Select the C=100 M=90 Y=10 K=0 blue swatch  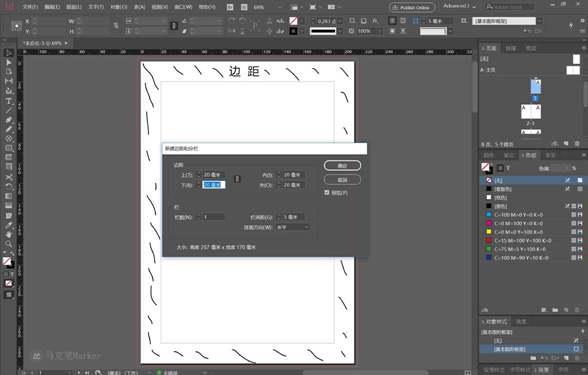pyautogui.click(x=532, y=258)
